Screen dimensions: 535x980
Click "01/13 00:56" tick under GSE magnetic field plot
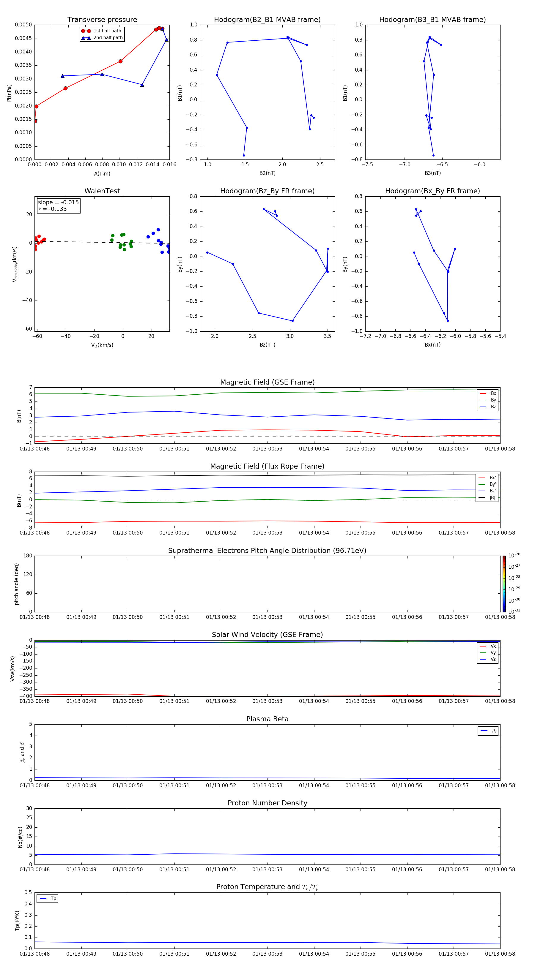407,449
